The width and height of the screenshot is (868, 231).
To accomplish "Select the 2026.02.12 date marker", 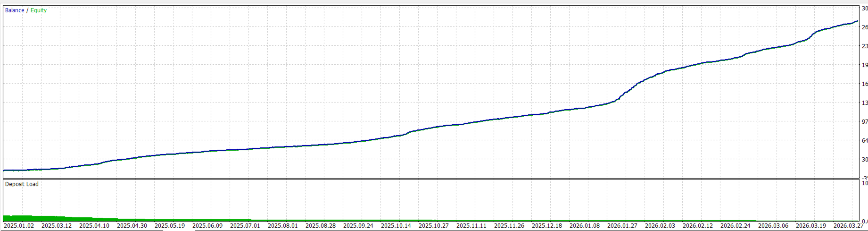I will 698,226.
